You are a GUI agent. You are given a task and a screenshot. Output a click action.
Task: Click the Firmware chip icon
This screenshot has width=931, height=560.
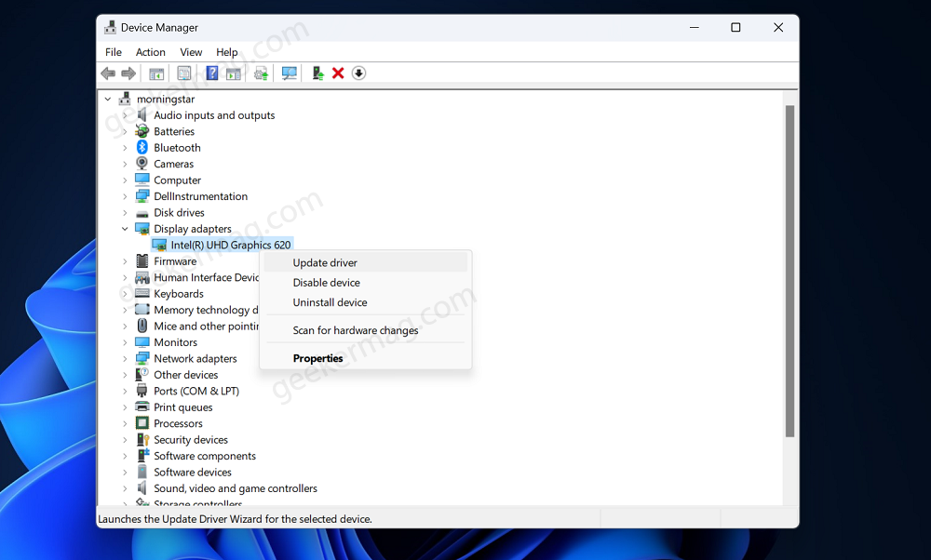point(142,260)
